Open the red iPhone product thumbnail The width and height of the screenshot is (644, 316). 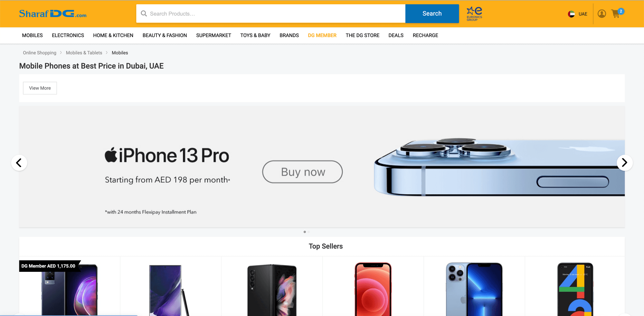373,289
